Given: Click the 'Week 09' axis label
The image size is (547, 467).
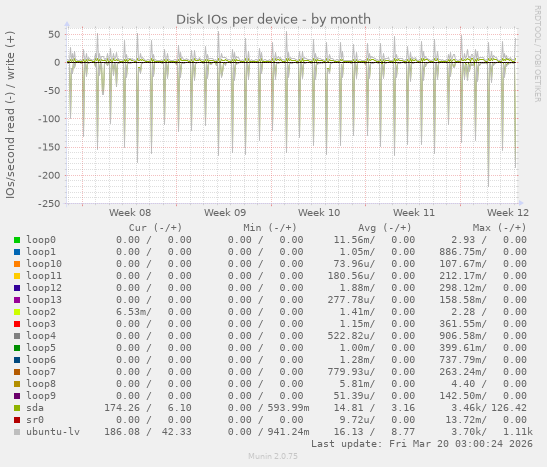Looking at the screenshot, I should click(225, 212).
